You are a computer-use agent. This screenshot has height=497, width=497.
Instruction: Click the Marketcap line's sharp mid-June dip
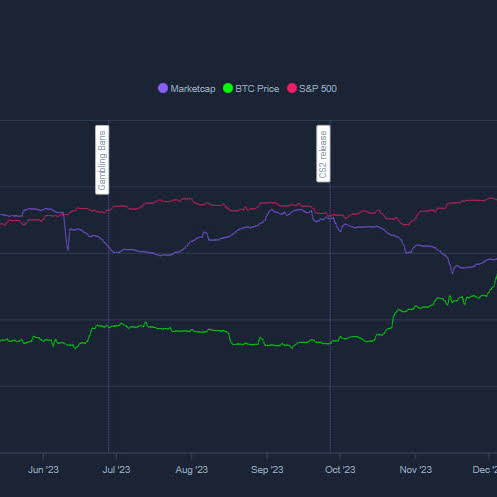click(x=68, y=249)
